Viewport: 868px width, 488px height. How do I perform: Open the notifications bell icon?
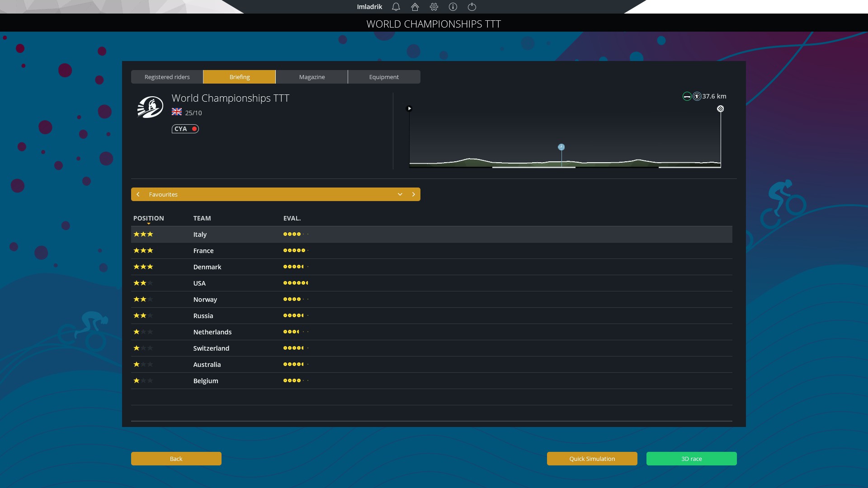point(396,7)
